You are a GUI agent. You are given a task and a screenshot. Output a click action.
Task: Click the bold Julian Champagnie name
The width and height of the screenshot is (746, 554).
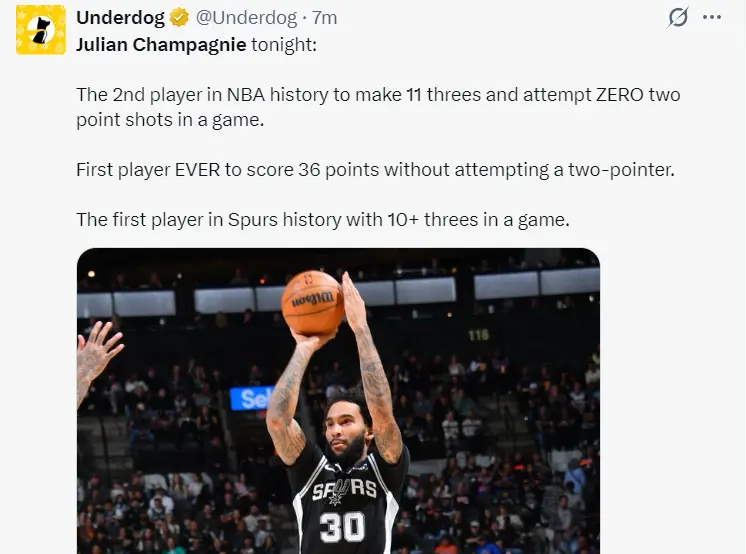[x=160, y=44]
